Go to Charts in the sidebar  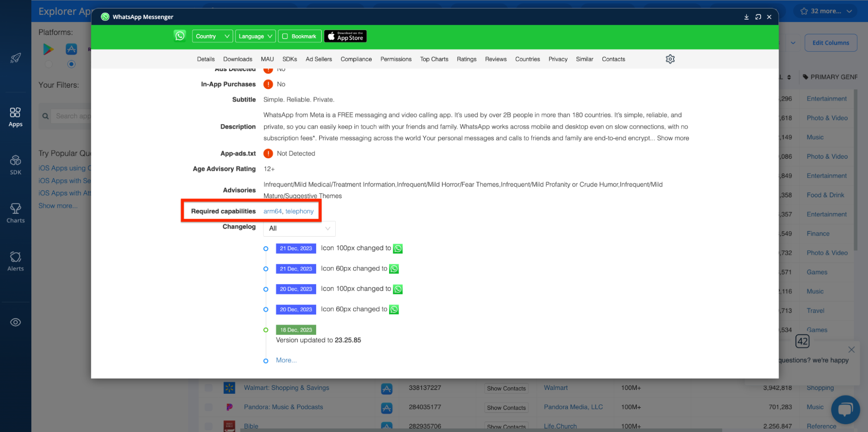click(x=16, y=213)
